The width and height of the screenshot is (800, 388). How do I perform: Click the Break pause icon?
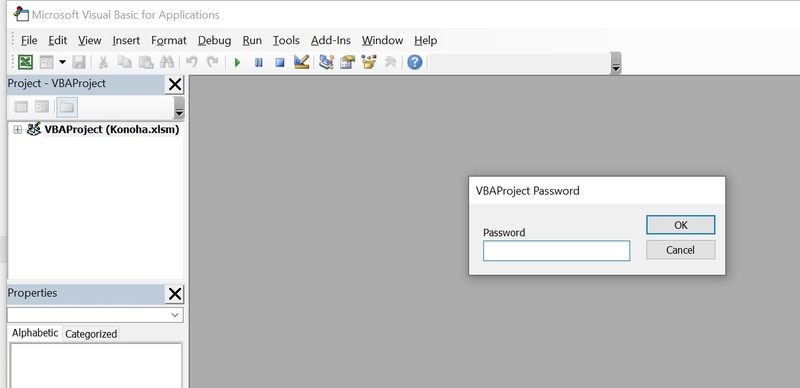point(259,63)
